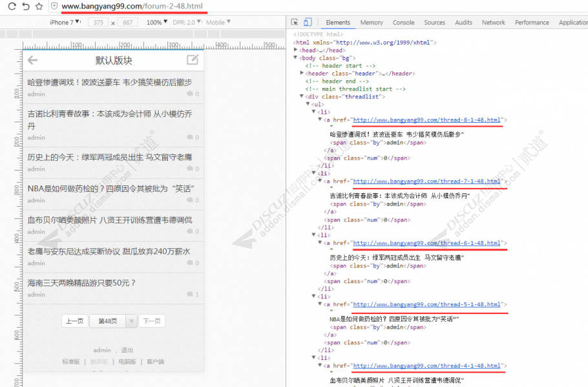Click the browser undo/back arrow icon
Viewport: 588px width, 387px height.
point(26,6)
